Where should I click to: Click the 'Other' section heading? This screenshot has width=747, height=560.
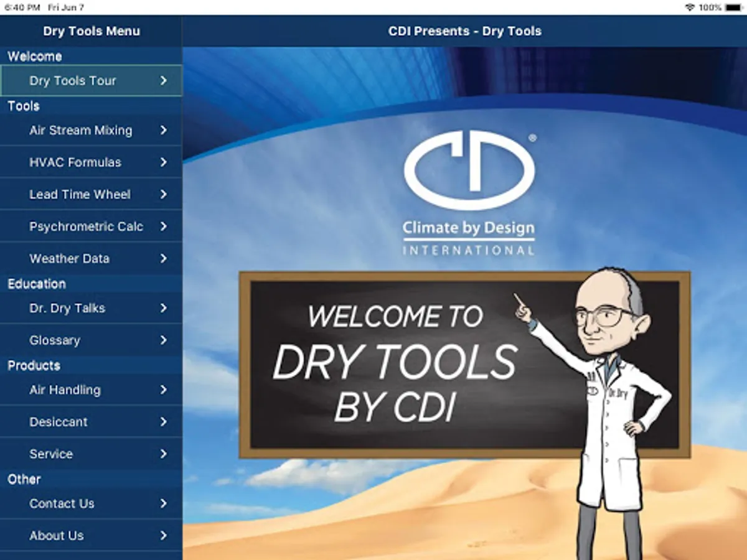(x=24, y=479)
